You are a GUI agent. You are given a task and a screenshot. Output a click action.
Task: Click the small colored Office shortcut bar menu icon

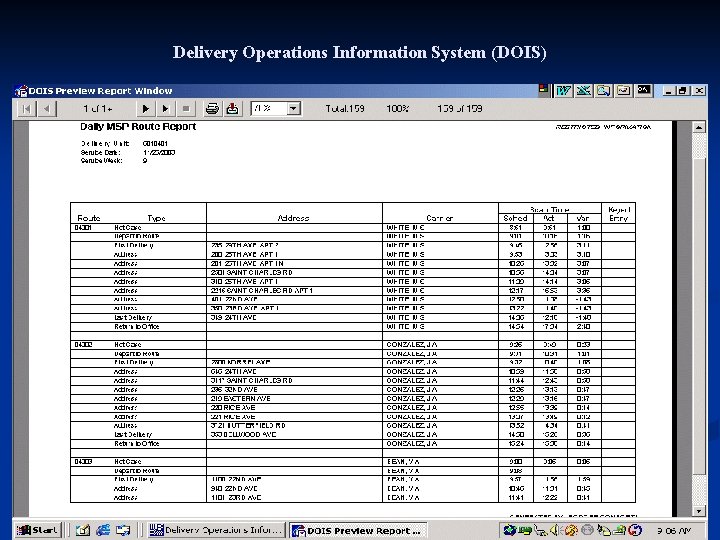[x=544, y=90]
